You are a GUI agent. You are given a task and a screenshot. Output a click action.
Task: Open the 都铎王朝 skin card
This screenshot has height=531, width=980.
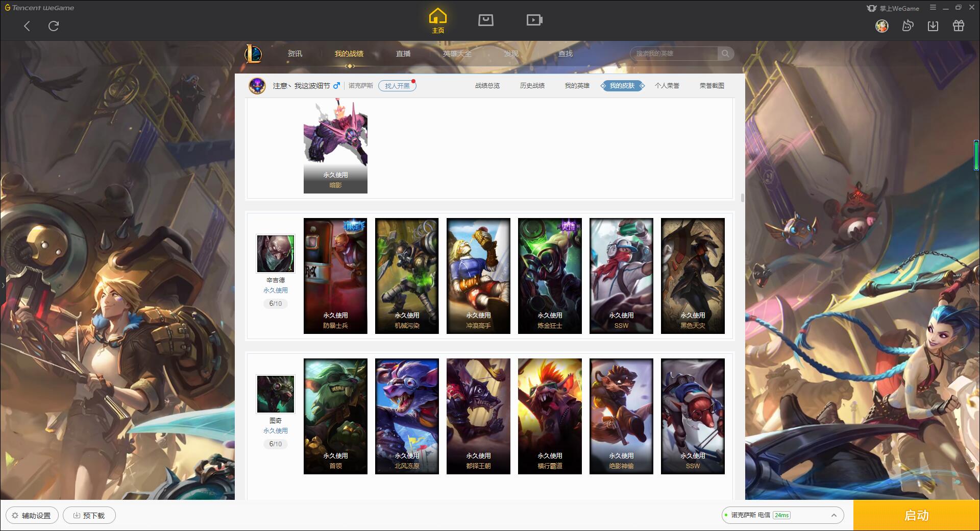[478, 416]
